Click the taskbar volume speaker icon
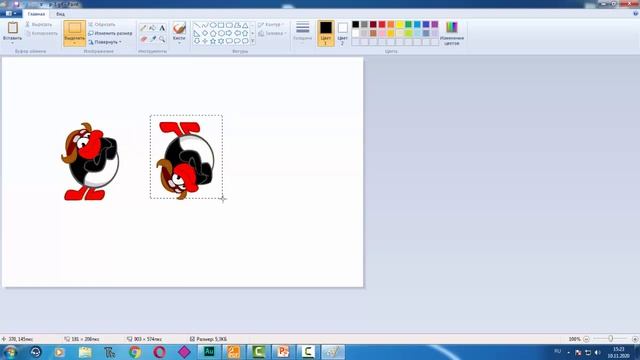The height and width of the screenshot is (360, 640). click(x=598, y=352)
